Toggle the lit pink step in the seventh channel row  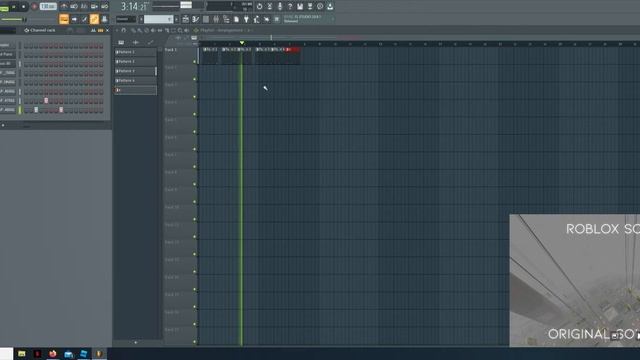46,100
